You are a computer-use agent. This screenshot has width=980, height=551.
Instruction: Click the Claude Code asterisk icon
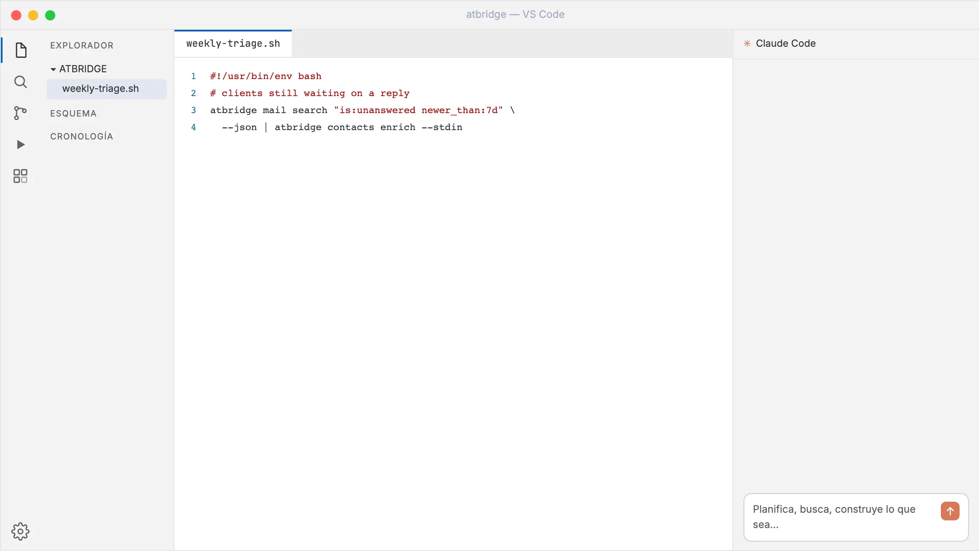747,43
